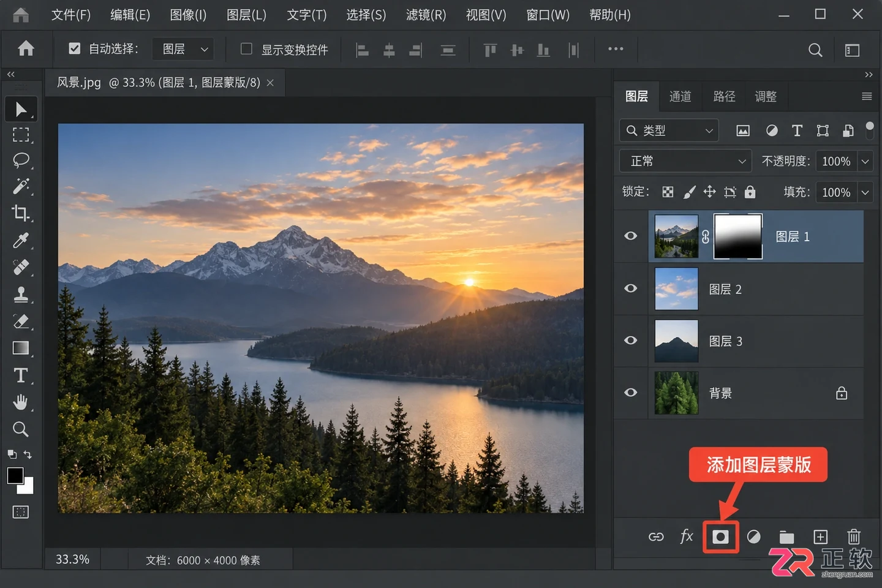This screenshot has width=882, height=588.
Task: Open the 正常 blend mode dropdown
Action: (685, 161)
